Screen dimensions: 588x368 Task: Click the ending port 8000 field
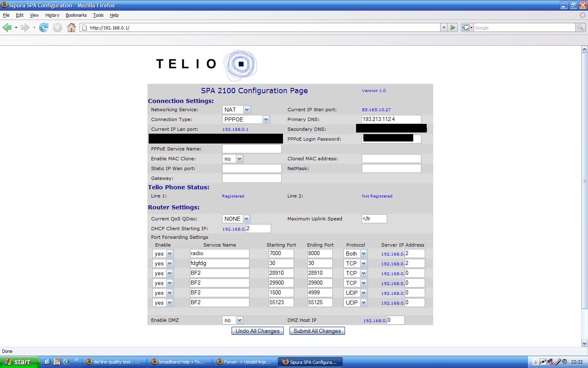320,254
